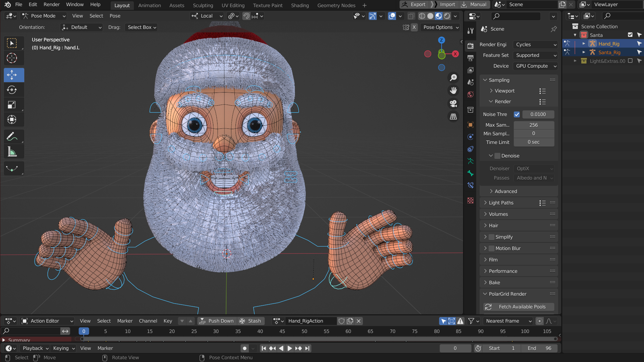Select the Breakdowner pose tool
Screen dimensions: 644x362
coord(12,168)
